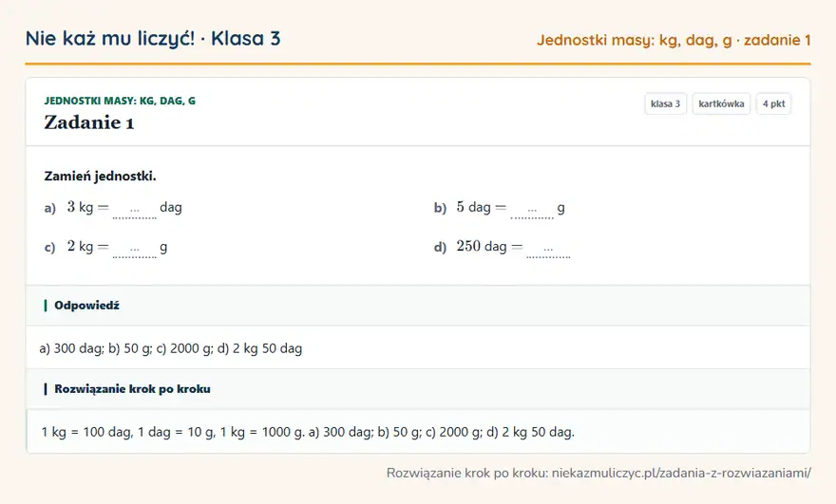This screenshot has height=504, width=836.
Task: Click the blank field for '2 kg = ... g'
Action: tap(134, 249)
